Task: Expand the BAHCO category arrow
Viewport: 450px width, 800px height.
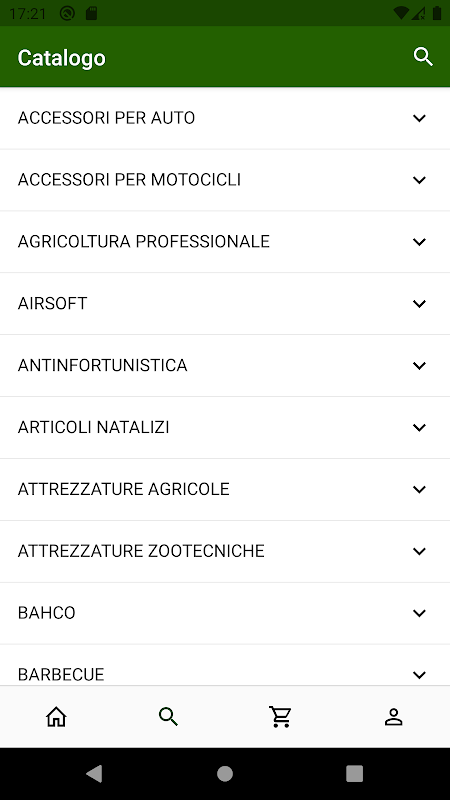Action: tap(419, 613)
